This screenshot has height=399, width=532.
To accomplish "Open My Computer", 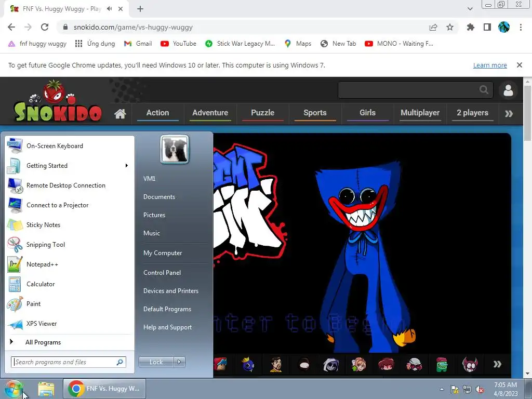I will coord(163,253).
